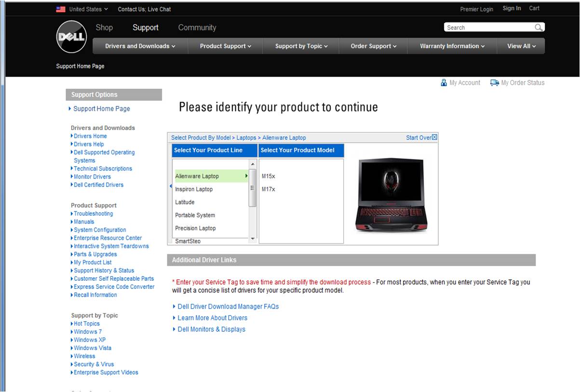Open Manuals link
This screenshot has height=392, width=580.
pos(84,222)
